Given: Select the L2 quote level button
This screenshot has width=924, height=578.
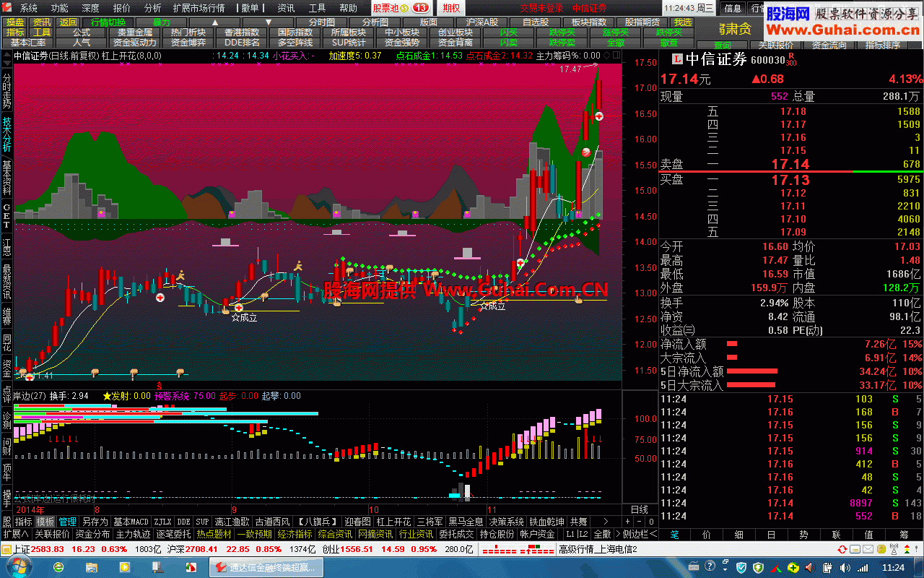Looking at the screenshot, I should click(583, 534).
